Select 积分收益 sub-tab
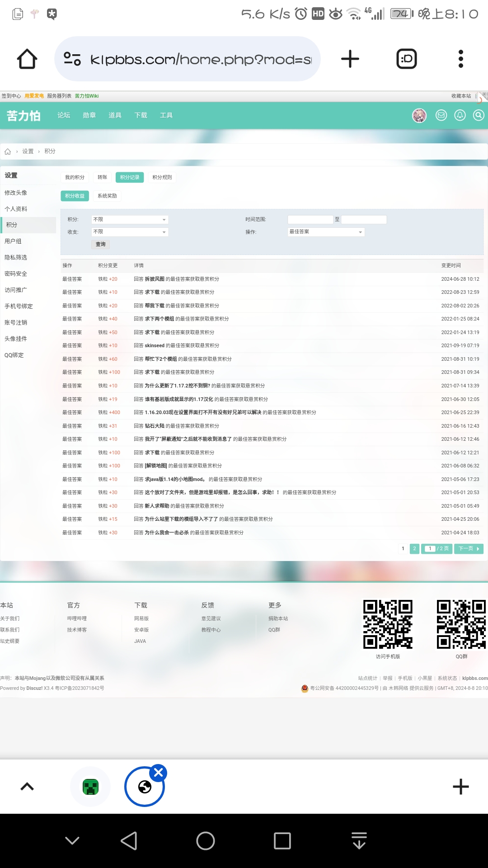The image size is (488, 868). [x=75, y=196]
